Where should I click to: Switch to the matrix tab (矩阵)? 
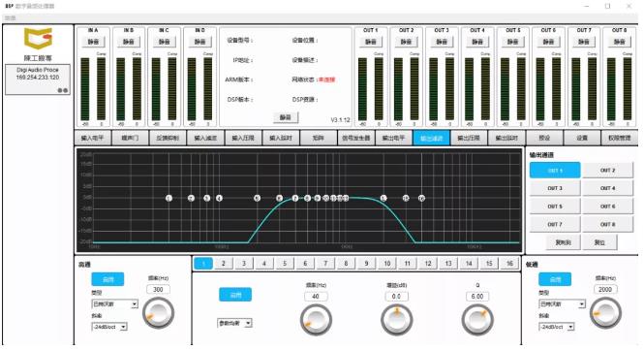point(319,139)
